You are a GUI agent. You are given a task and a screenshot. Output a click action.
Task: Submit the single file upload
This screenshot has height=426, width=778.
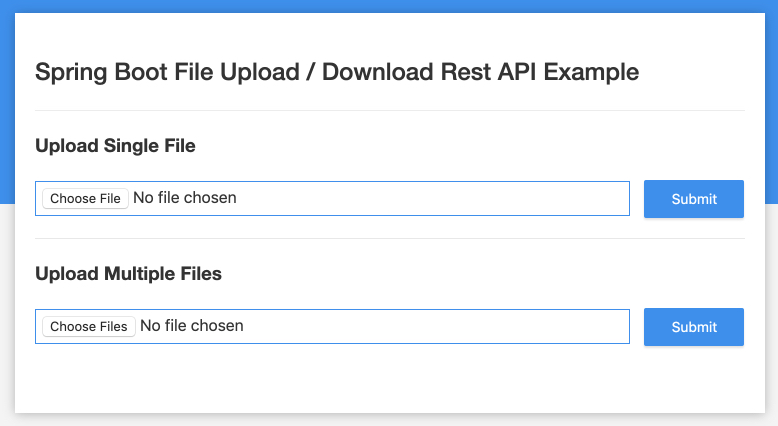[694, 199]
